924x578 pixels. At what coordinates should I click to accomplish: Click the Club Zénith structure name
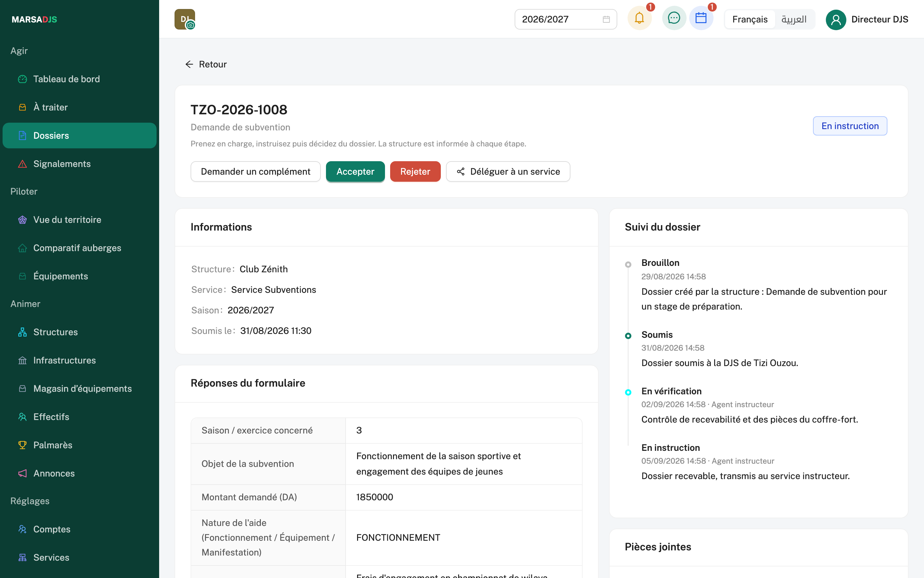click(x=263, y=269)
